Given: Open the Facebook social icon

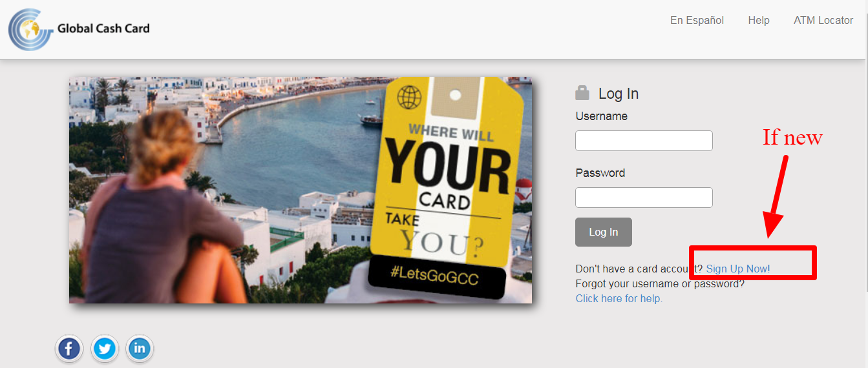Looking at the screenshot, I should [x=69, y=349].
